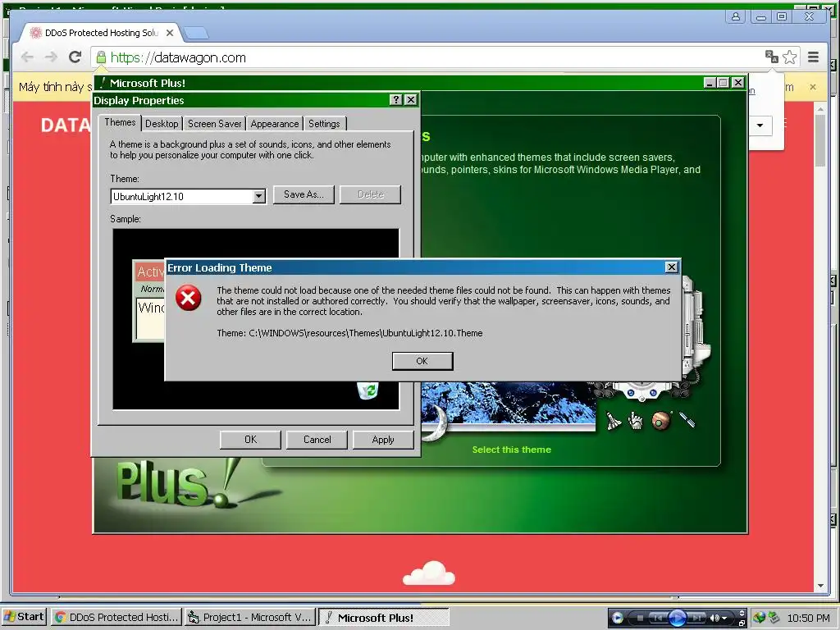Open the volume dropdown arrow on the media toolbar
This screenshot has width=840, height=630.
(x=724, y=619)
